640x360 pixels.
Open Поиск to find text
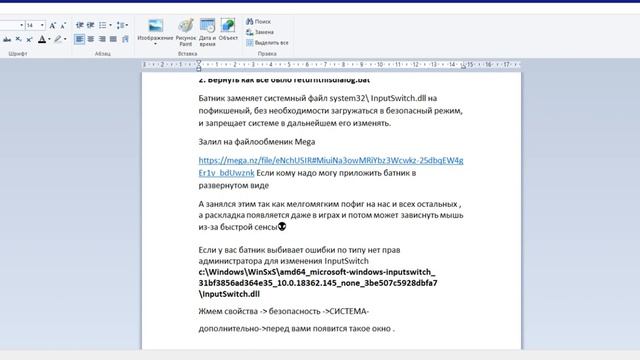(259, 21)
